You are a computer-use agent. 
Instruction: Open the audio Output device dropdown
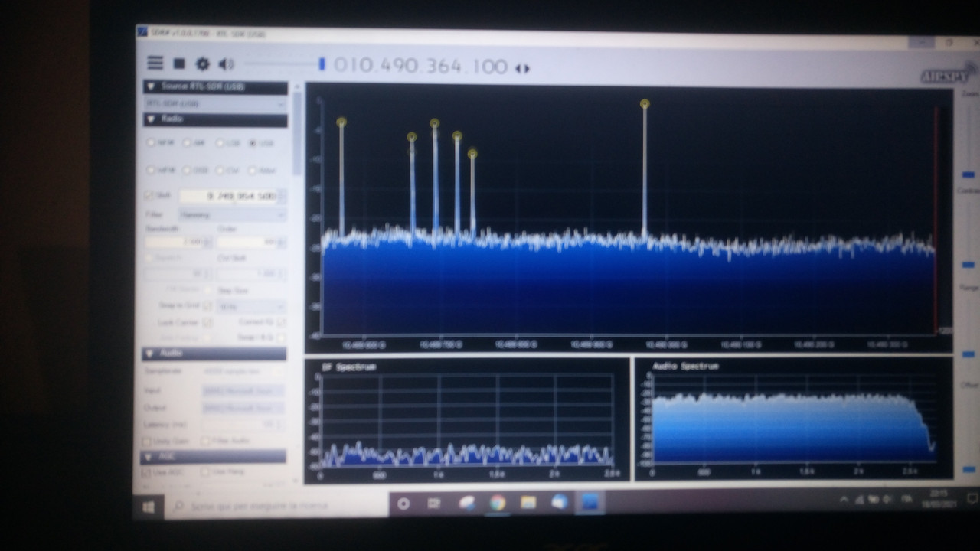[x=243, y=408]
